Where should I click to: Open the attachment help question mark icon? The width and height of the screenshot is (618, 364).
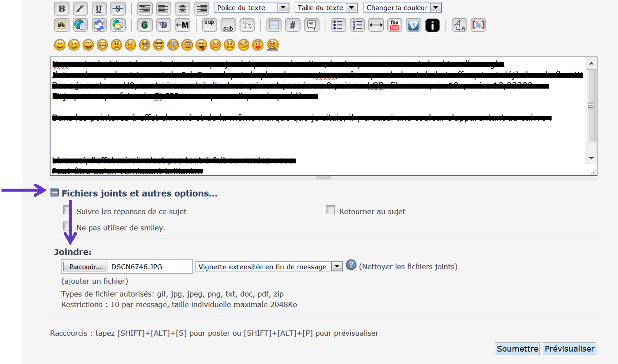351,265
